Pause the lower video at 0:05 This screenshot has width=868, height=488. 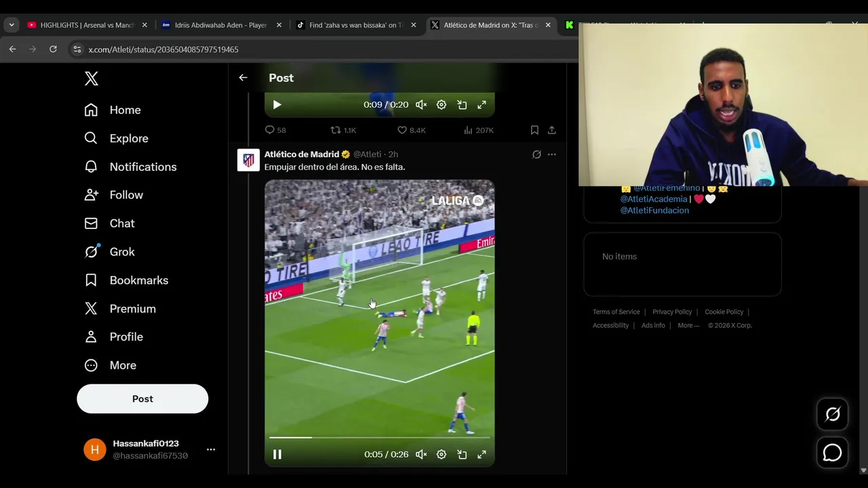pyautogui.click(x=277, y=454)
